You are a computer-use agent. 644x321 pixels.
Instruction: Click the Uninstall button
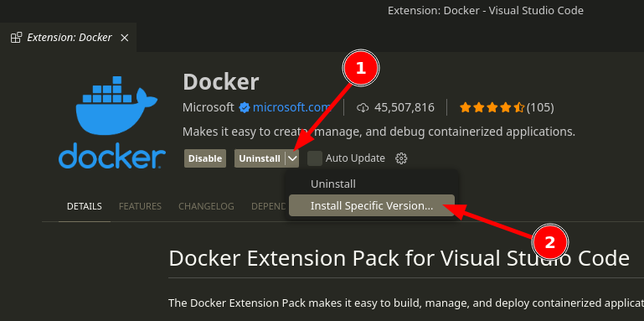260,158
